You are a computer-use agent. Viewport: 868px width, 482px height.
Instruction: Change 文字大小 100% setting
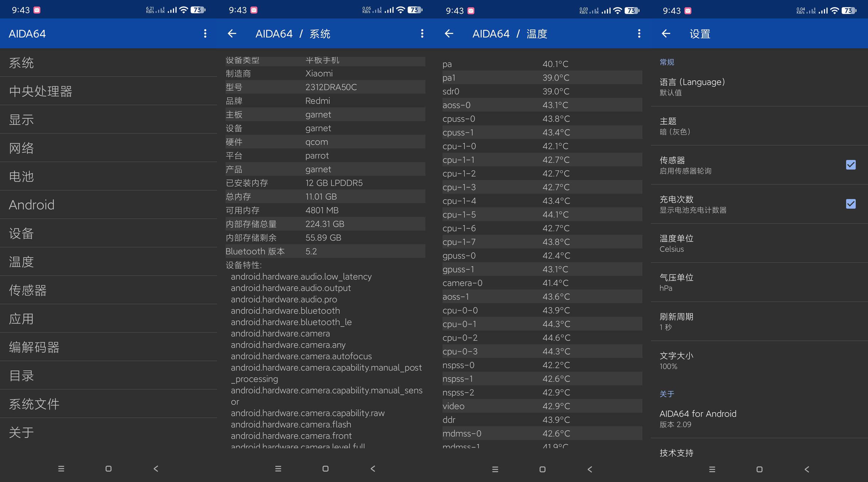pos(759,360)
